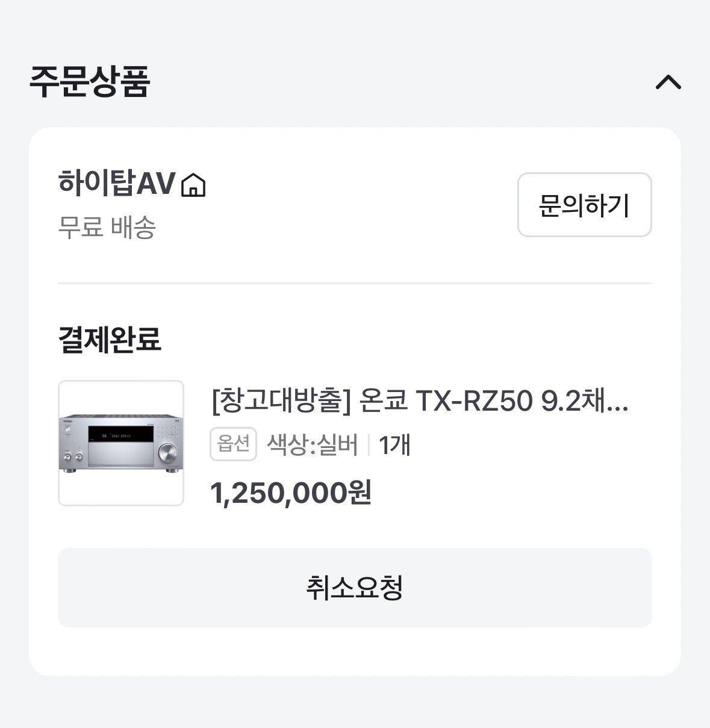Click the 옵션 badge
The image size is (710, 728).
tap(233, 444)
